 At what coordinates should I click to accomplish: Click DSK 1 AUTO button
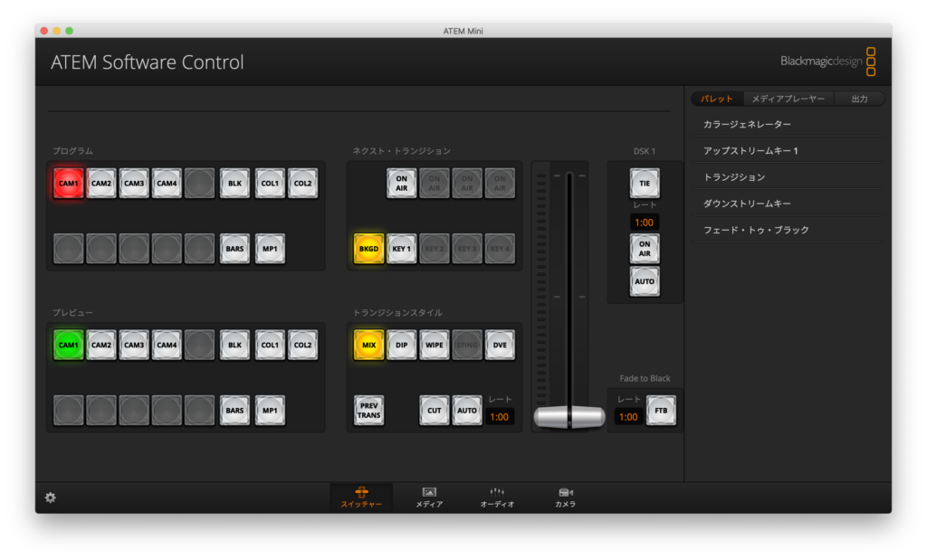(x=645, y=281)
